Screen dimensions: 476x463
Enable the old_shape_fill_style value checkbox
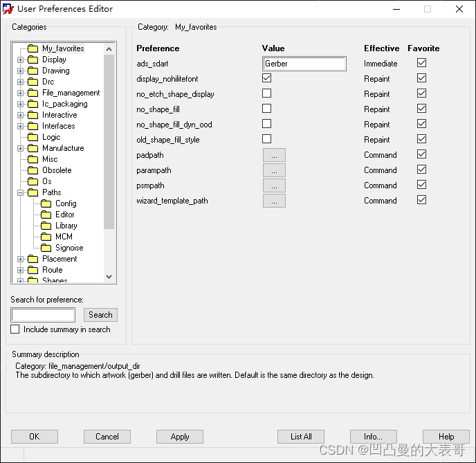coord(266,139)
